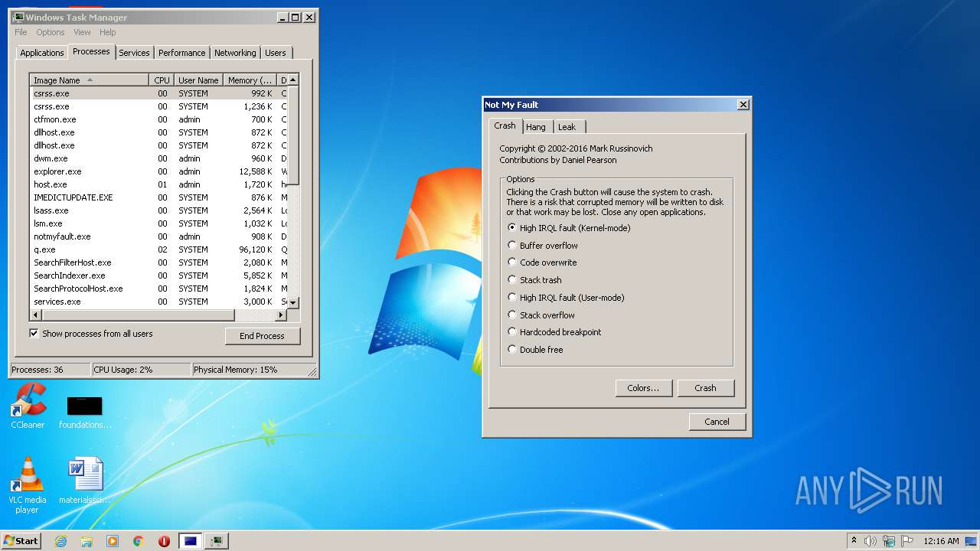Launch Windows Media Player from taskbar
980x551 pixels.
113,541
